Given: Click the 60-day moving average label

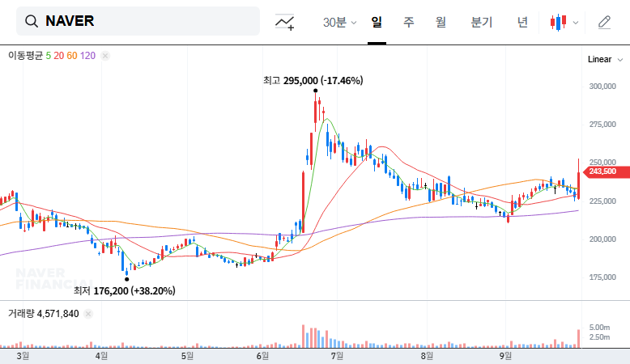Looking at the screenshot, I should pos(72,56).
